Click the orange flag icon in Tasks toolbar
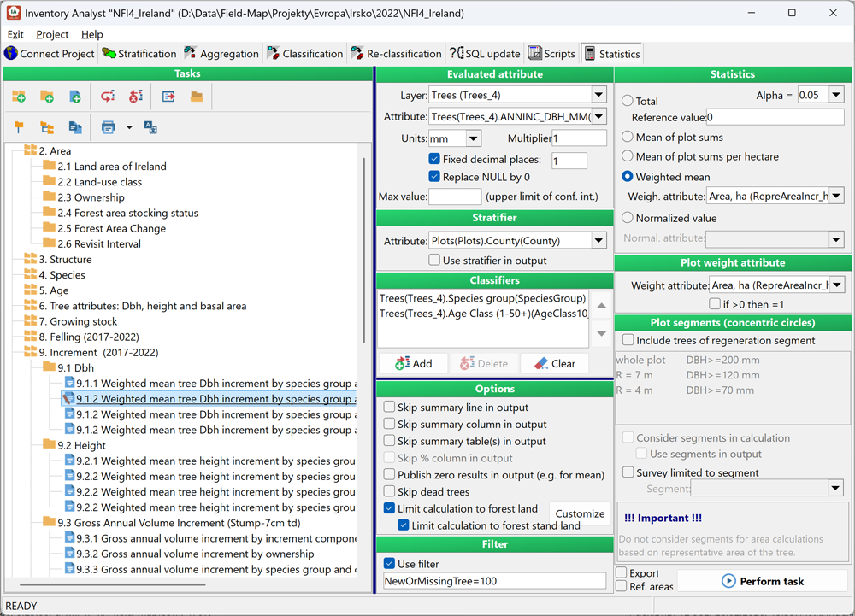 click(19, 127)
